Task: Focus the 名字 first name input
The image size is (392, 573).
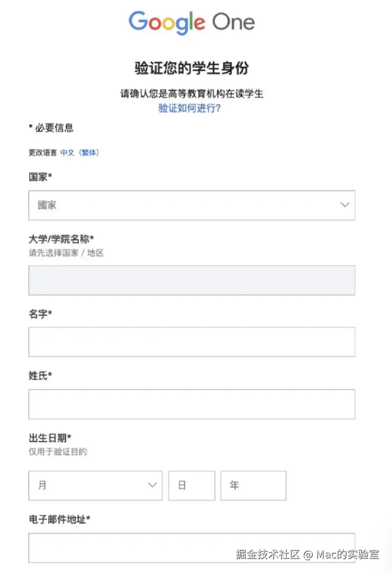Action: 191,342
